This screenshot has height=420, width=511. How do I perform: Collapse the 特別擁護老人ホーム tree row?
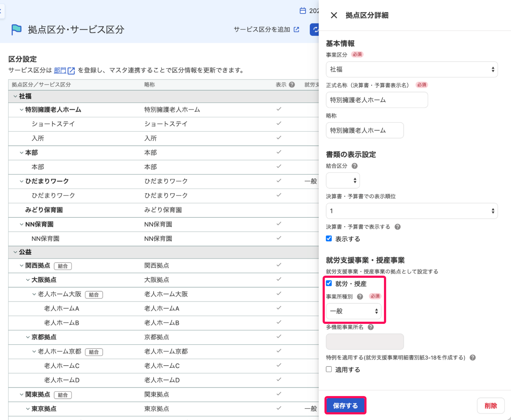click(x=21, y=110)
